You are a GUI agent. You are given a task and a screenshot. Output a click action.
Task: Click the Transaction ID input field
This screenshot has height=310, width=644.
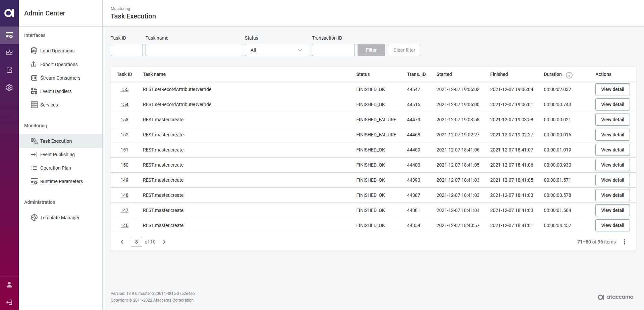coord(333,50)
